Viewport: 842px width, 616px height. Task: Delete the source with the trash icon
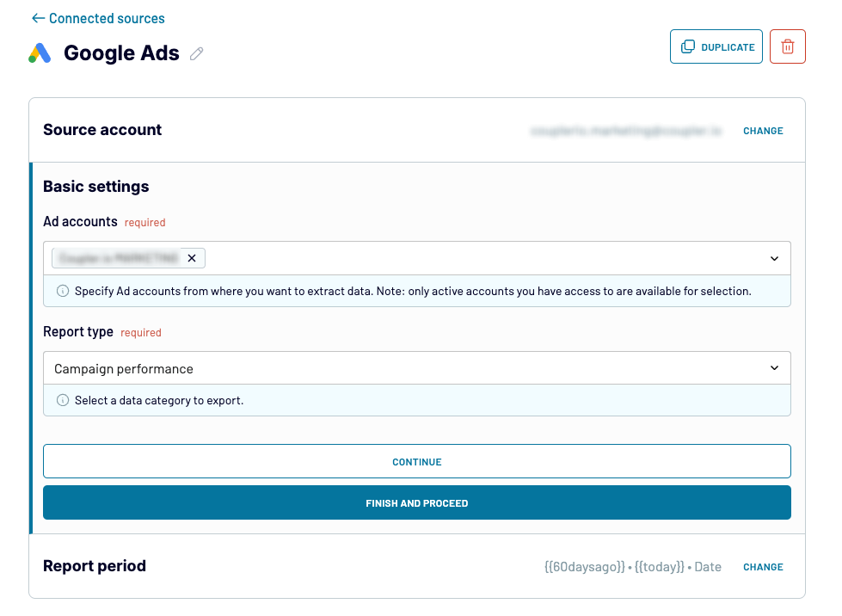pyautogui.click(x=787, y=46)
